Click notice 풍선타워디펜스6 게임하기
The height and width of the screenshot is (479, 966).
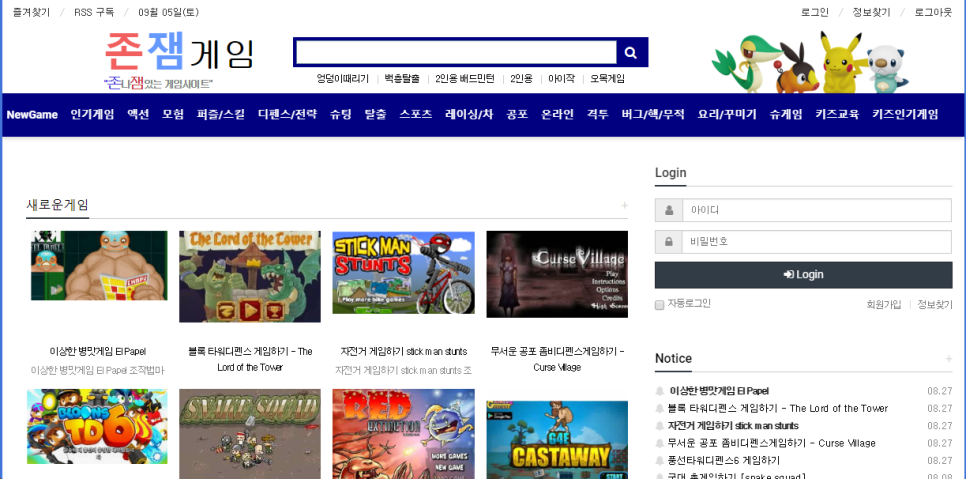point(723,461)
